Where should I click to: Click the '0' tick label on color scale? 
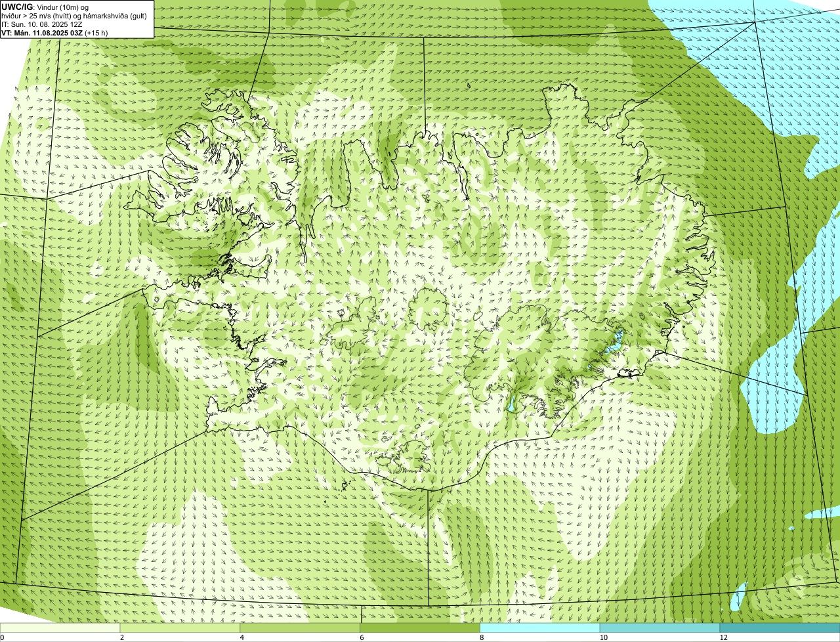click(2, 637)
